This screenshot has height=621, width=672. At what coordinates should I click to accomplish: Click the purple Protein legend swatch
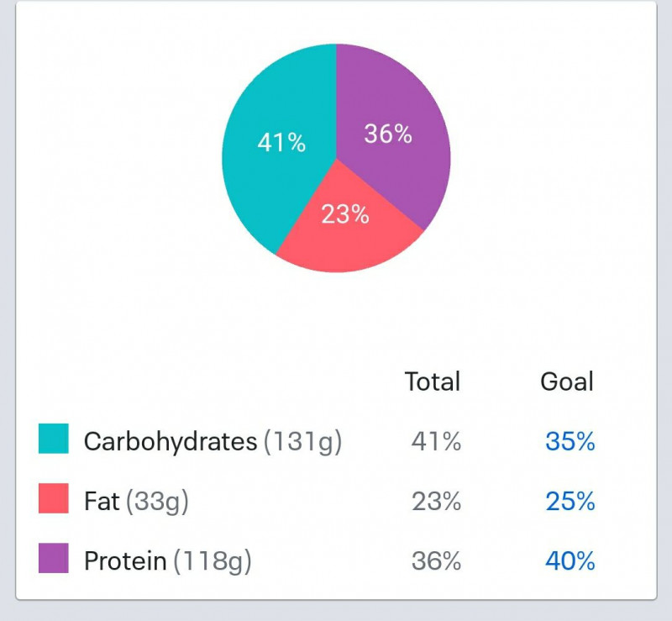54,558
